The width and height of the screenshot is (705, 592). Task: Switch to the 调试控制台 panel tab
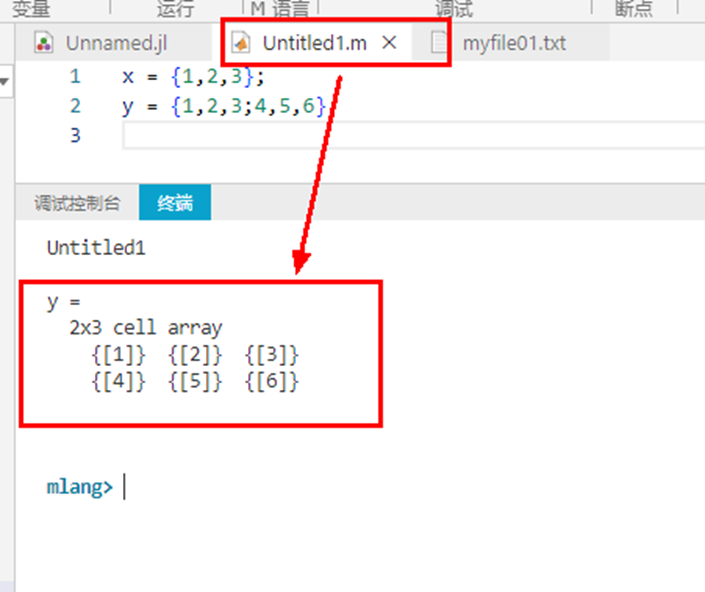(77, 203)
